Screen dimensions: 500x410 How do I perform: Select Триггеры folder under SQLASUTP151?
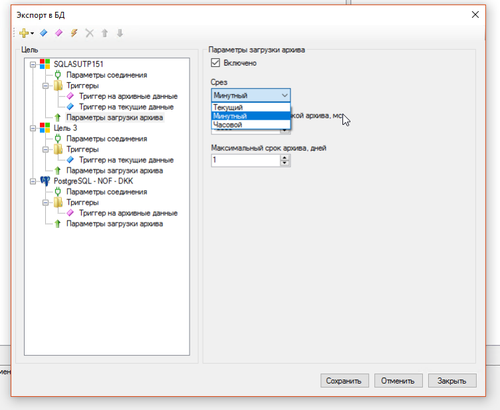[82, 86]
